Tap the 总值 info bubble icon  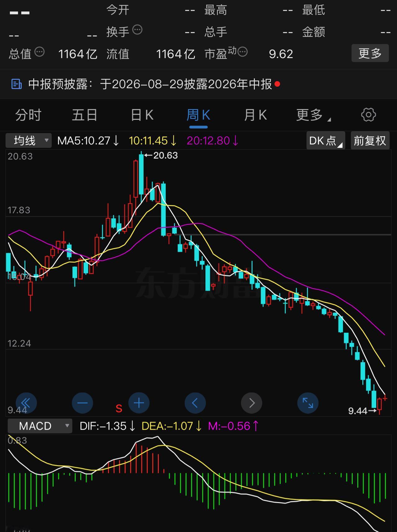coord(39,52)
